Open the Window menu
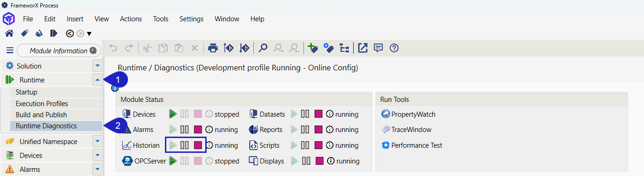 (227, 19)
